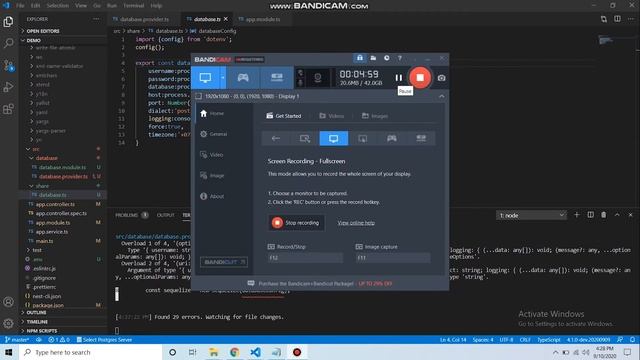The image size is (640, 360).
Task: Click Record/Stop hotkey field F12
Action: point(305,258)
